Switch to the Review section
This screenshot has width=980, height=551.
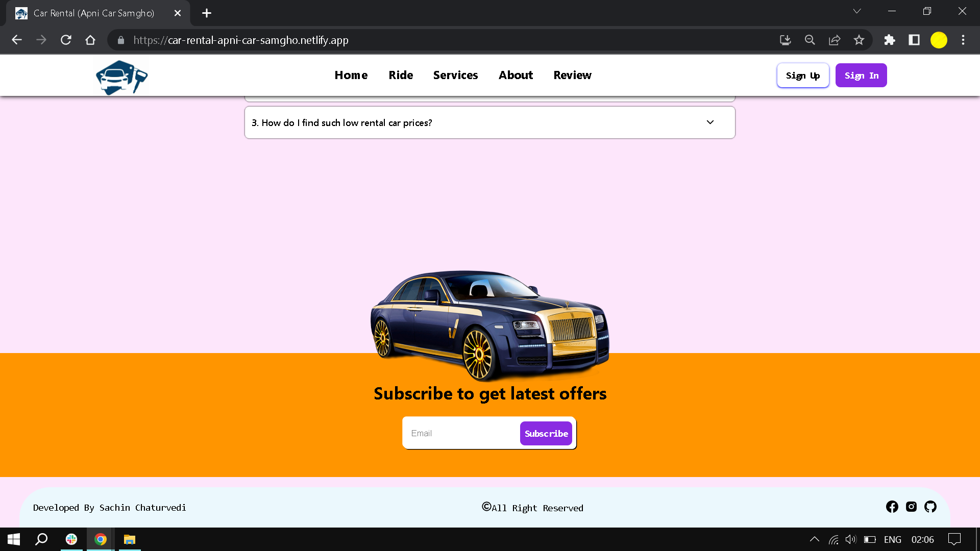coord(572,75)
